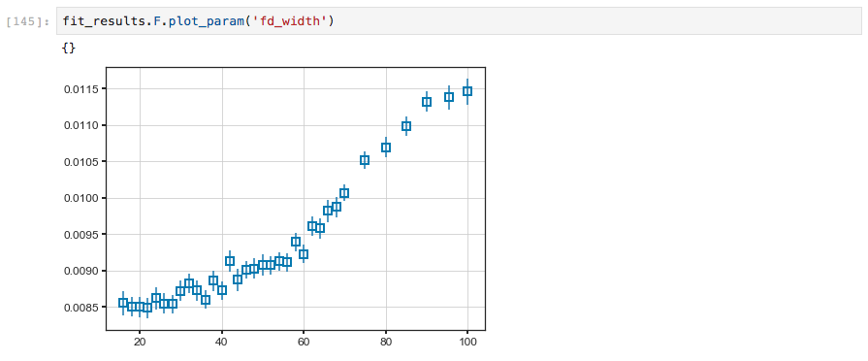Click the data point marker at x=75
Image resolution: width=868 pixels, height=361 pixels.
[x=365, y=160]
